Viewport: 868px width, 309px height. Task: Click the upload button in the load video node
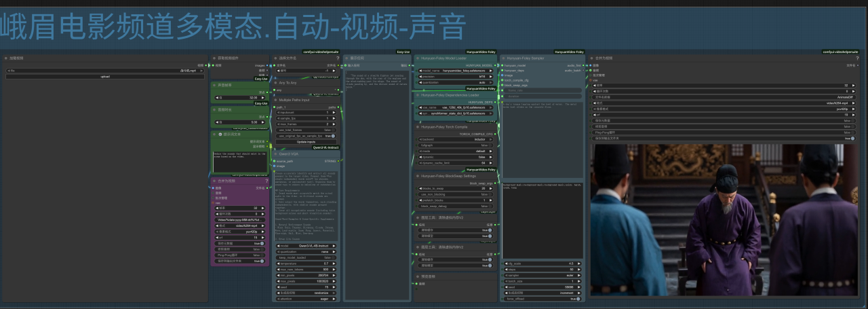[105, 77]
